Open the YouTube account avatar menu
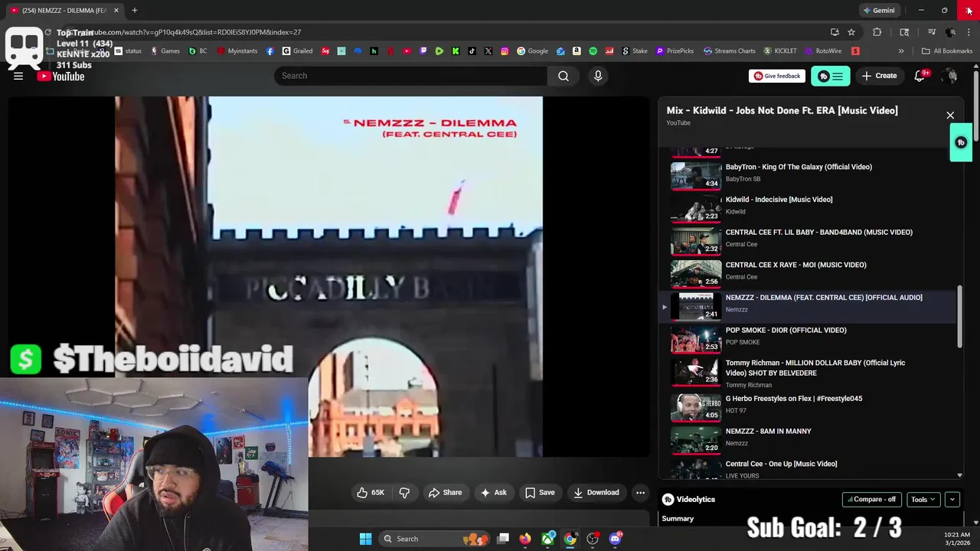This screenshot has width=980, height=551. coord(950,76)
